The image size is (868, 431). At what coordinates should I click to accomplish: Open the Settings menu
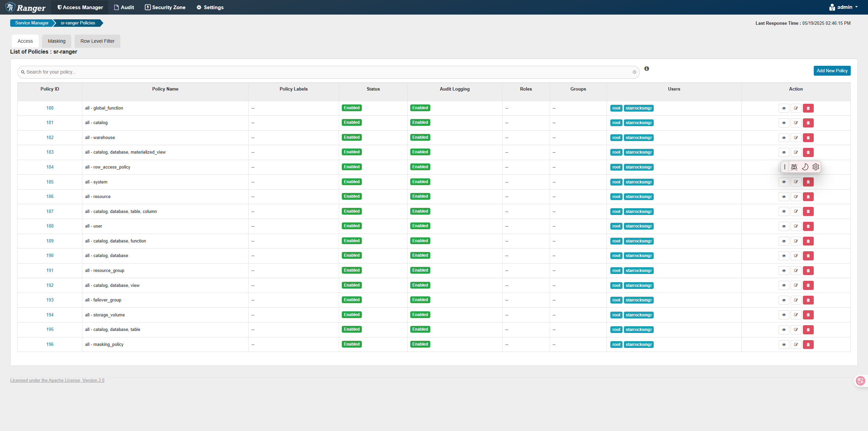click(210, 7)
